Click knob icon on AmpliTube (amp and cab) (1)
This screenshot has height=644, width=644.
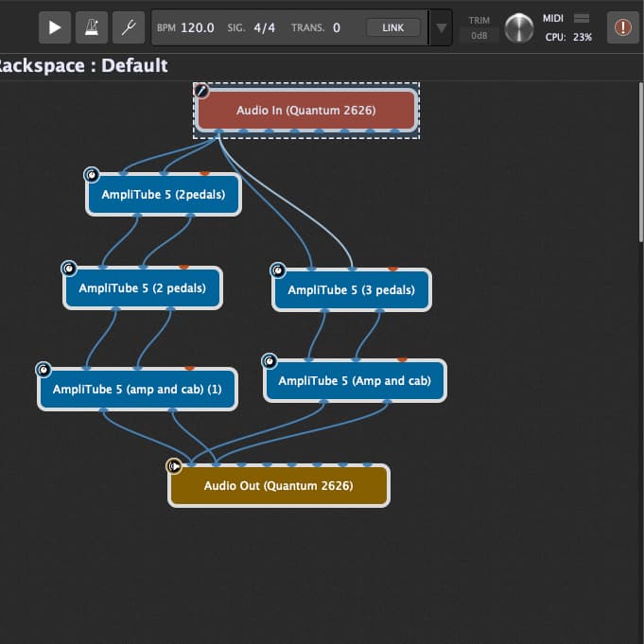click(x=44, y=370)
